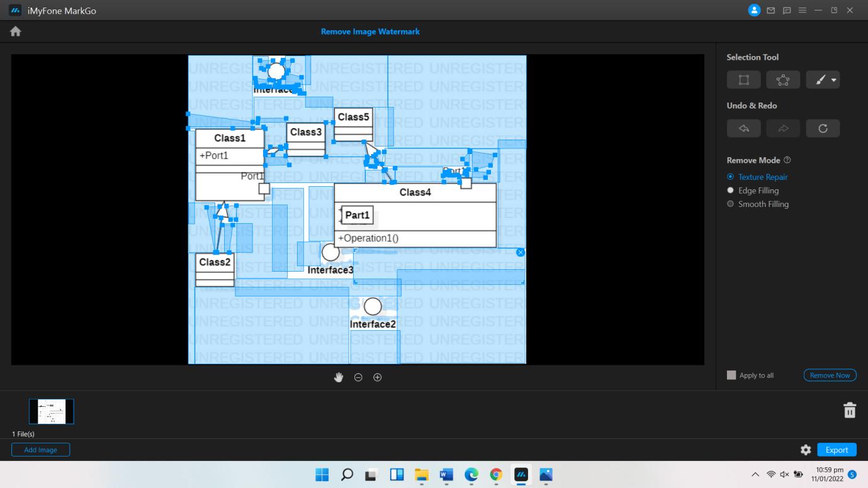Switch to Microsoft Word in taskbar
868x488 pixels.
tap(446, 475)
